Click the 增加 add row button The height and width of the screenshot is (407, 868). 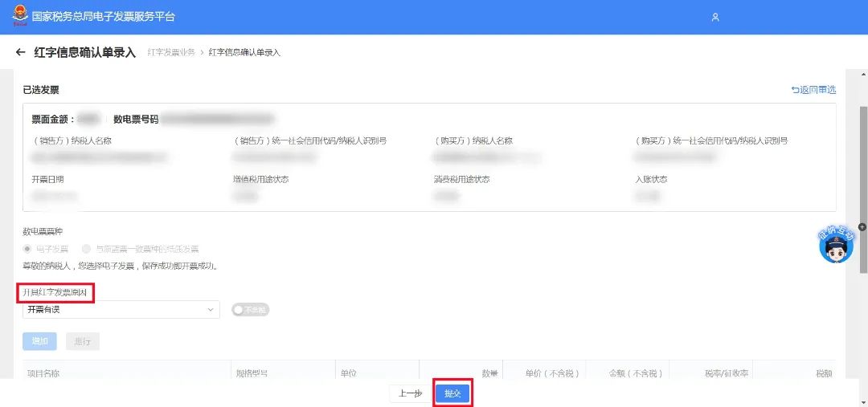(x=39, y=341)
